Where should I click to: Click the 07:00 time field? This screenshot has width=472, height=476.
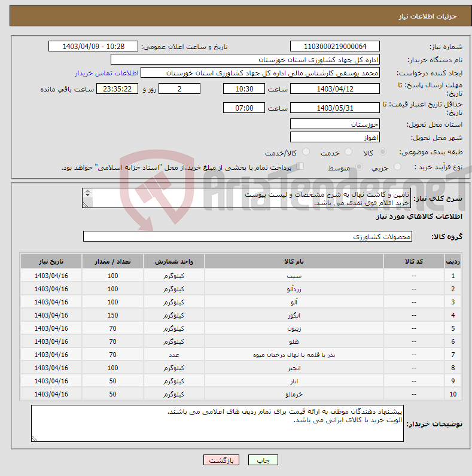[x=244, y=108]
